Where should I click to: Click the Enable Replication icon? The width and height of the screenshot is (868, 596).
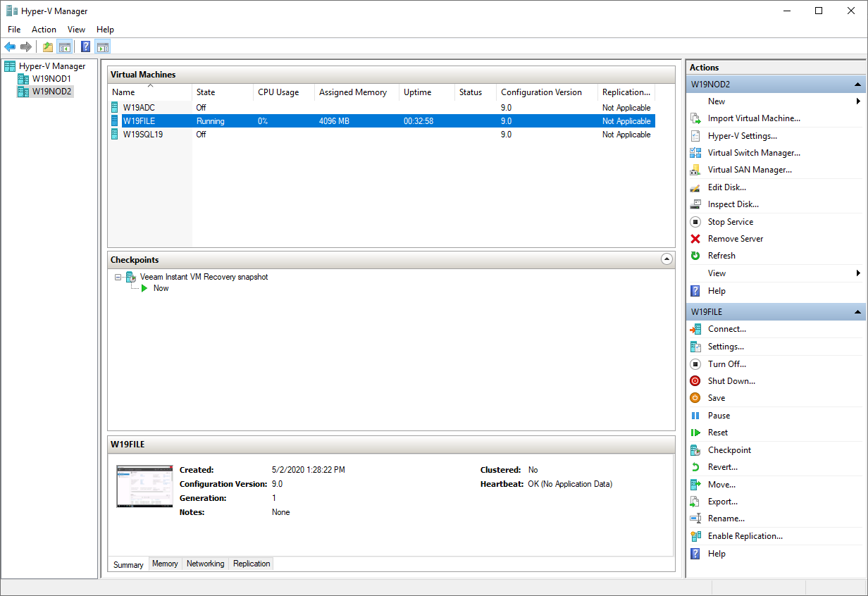695,536
